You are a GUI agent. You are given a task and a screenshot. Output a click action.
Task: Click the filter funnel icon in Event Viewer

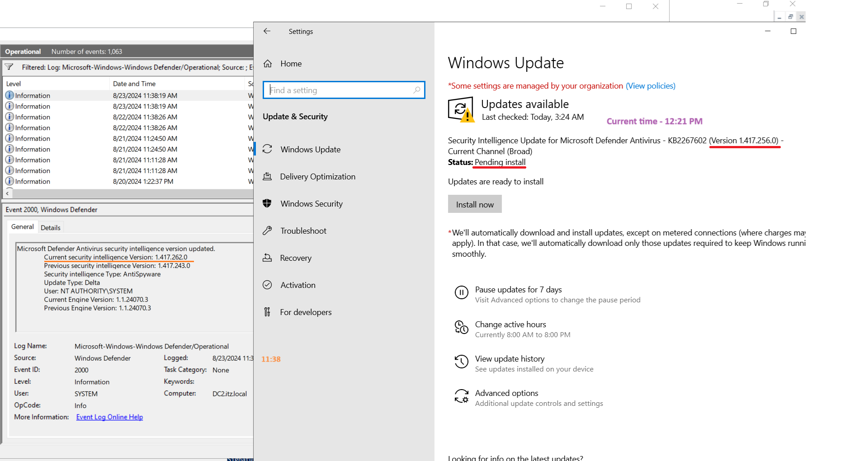pyautogui.click(x=9, y=67)
